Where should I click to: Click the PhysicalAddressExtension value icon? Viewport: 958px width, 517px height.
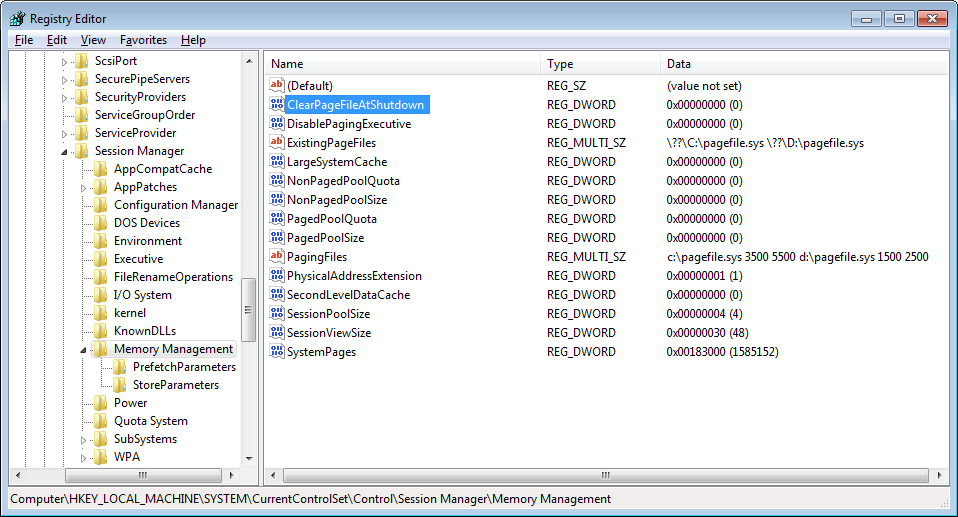point(277,276)
